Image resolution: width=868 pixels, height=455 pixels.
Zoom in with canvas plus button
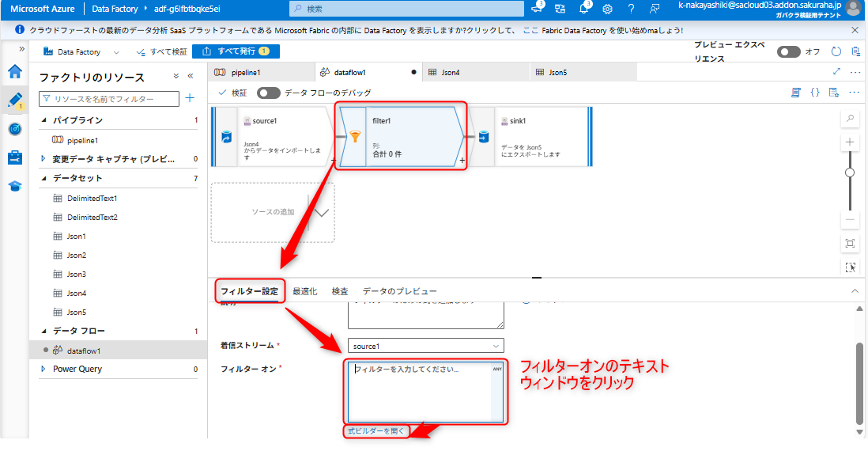(850, 142)
